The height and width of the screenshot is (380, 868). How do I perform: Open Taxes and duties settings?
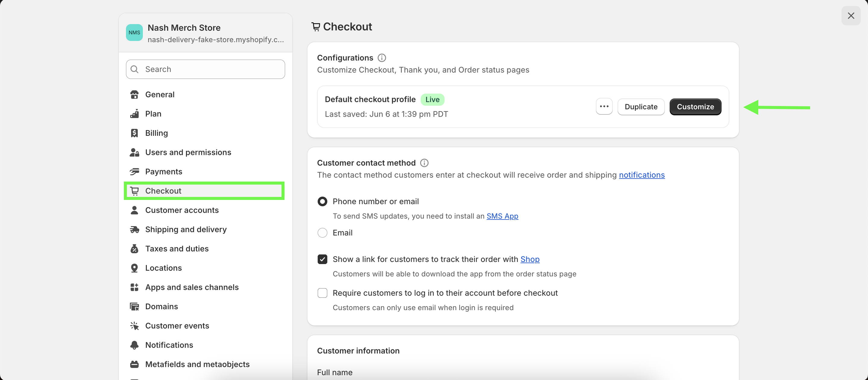point(177,249)
